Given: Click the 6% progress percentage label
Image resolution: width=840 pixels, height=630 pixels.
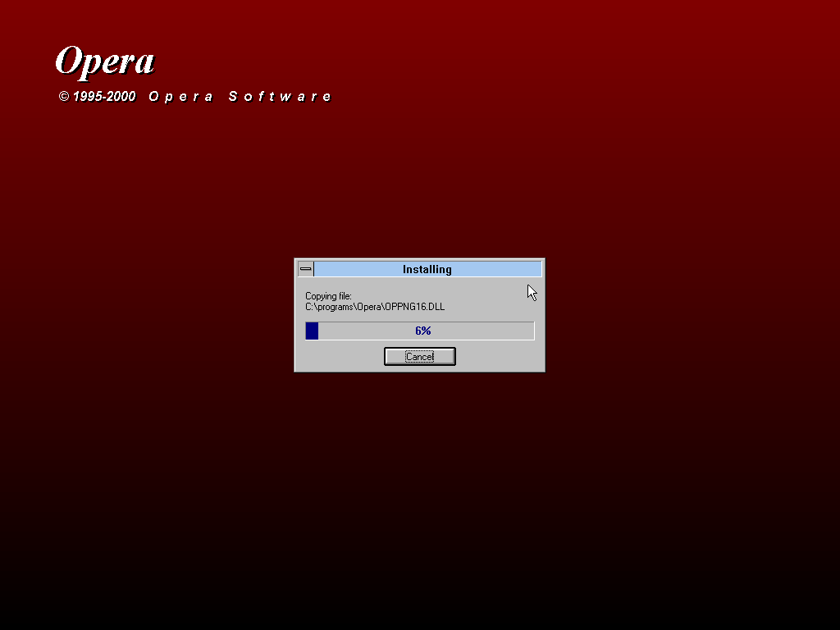Looking at the screenshot, I should pos(422,331).
